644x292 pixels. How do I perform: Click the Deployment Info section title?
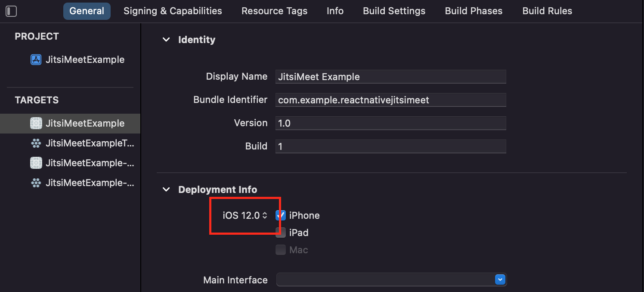(218, 189)
